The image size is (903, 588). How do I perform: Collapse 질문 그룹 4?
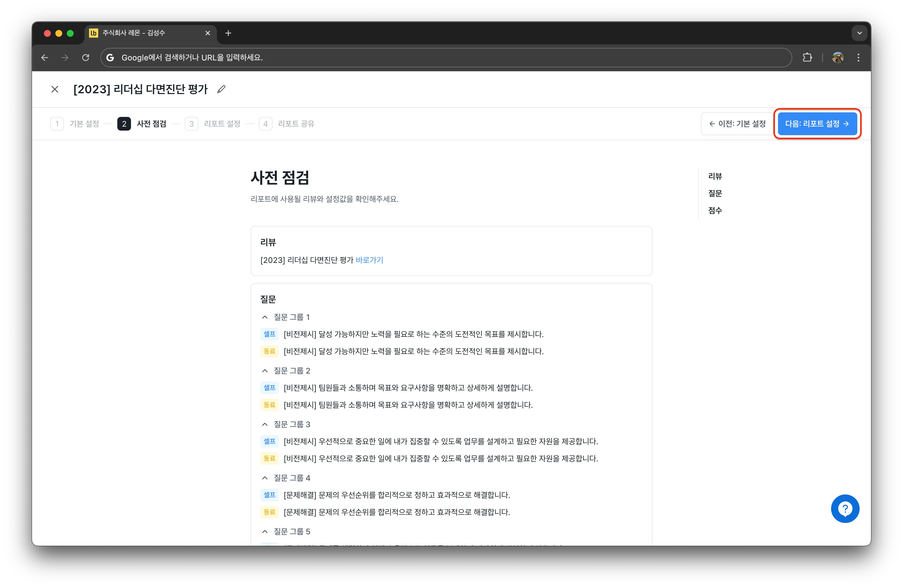[x=265, y=478]
